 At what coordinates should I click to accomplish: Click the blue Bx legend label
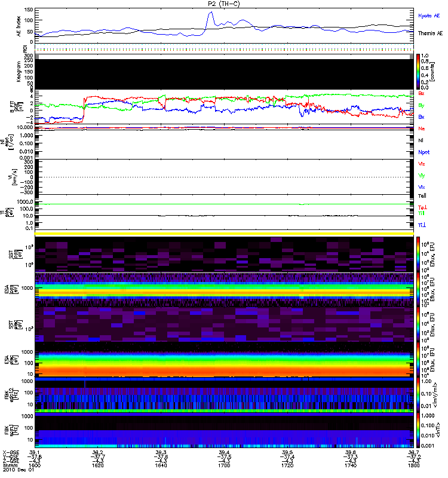tap(421, 117)
